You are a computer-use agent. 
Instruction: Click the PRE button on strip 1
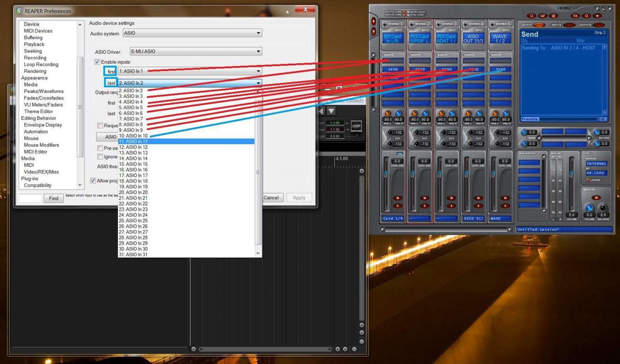pyautogui.click(x=400, y=154)
